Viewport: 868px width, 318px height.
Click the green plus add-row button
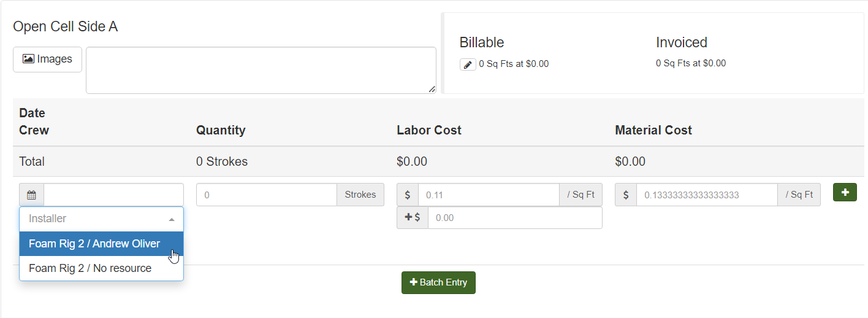click(845, 192)
